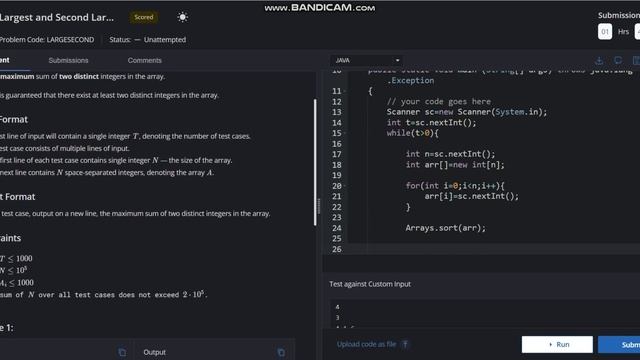This screenshot has width=640, height=360.
Task: Open the Comments tab
Action: pos(144,60)
